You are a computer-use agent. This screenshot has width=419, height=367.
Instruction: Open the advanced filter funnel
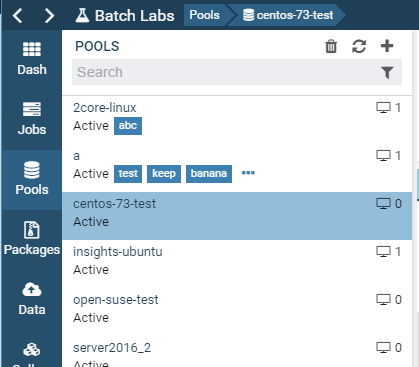(387, 72)
